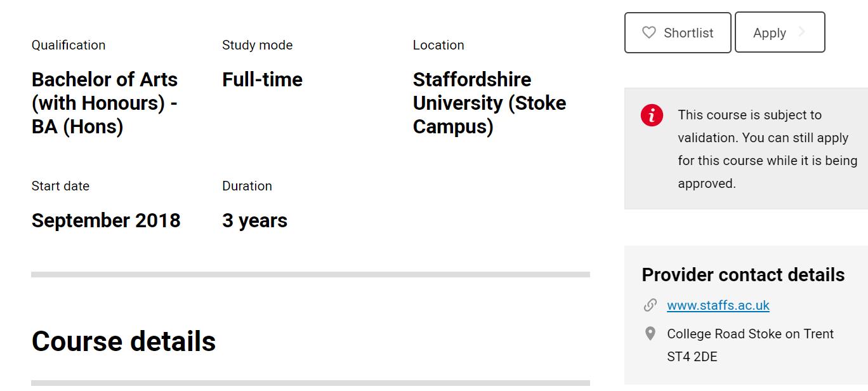Screen dimensions: 868x391
Task: Click the red information icon
Action: click(x=652, y=115)
